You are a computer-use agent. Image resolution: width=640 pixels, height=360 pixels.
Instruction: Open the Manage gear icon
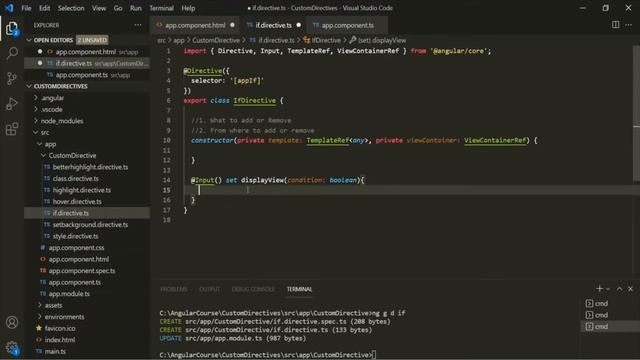(x=12, y=347)
